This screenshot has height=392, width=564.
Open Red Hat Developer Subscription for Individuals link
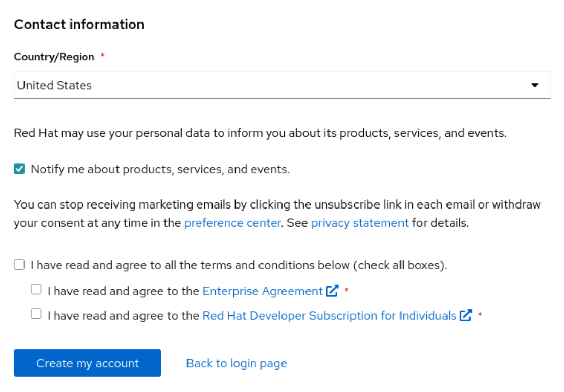[329, 316]
